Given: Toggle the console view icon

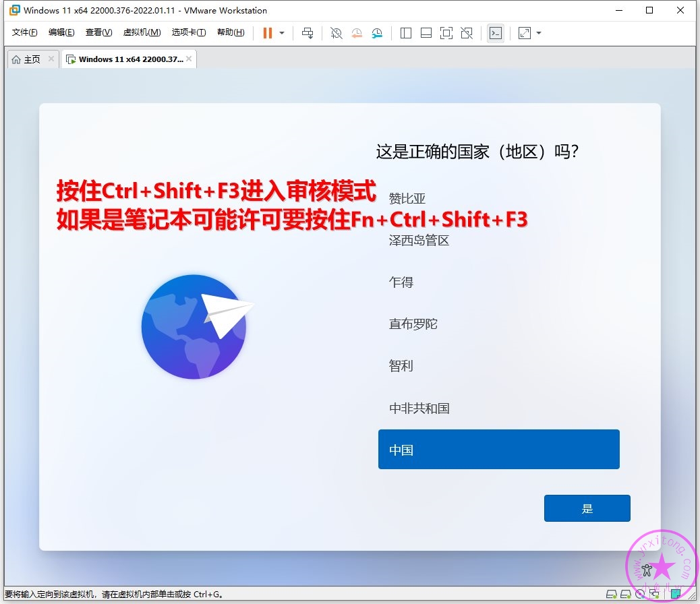Looking at the screenshot, I should tap(496, 33).
